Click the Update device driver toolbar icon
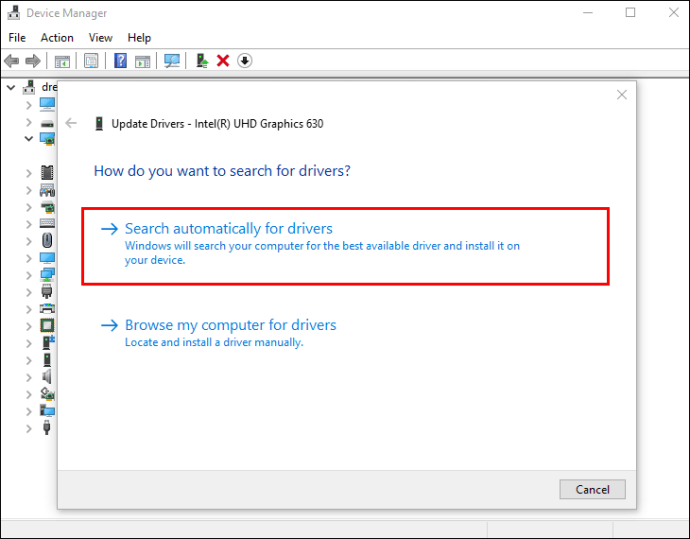Screen dimensions: 690x539 (x=202, y=61)
